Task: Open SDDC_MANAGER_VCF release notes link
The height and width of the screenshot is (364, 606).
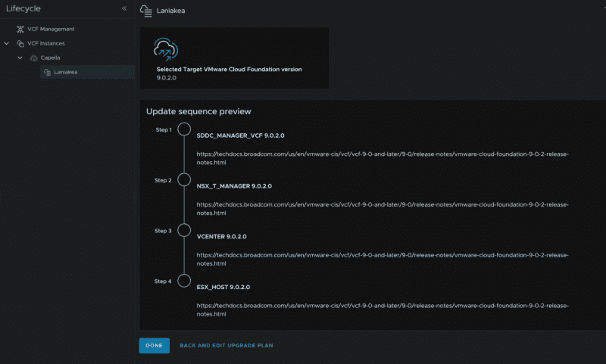Action: pyautogui.click(x=383, y=158)
